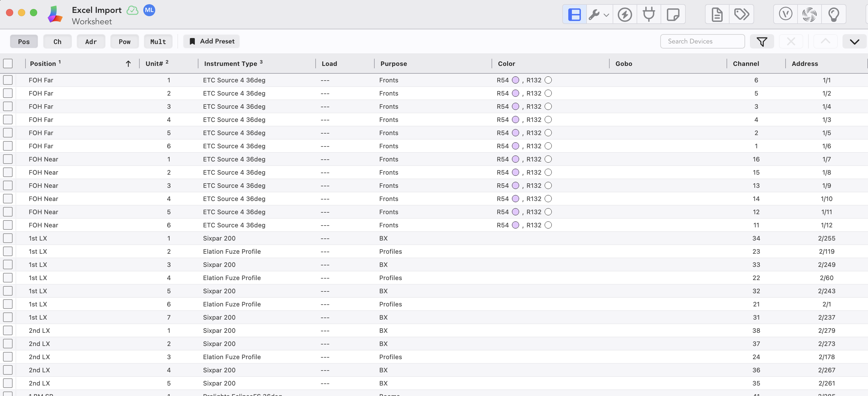The height and width of the screenshot is (396, 868).
Task: Tick the checkbox for 1st LX unit 7
Action: (8, 317)
